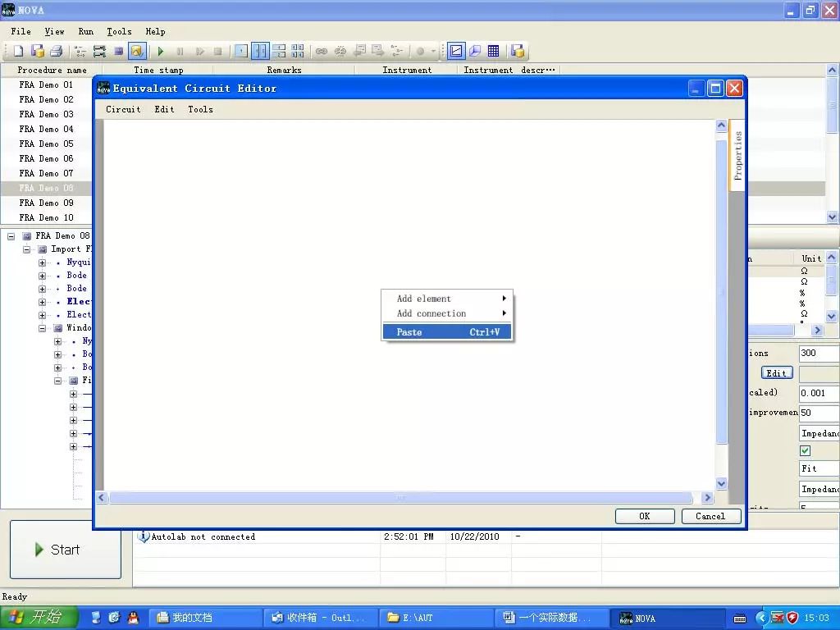Show the data grid table icon
This screenshot has width=840, height=630.
(x=493, y=52)
